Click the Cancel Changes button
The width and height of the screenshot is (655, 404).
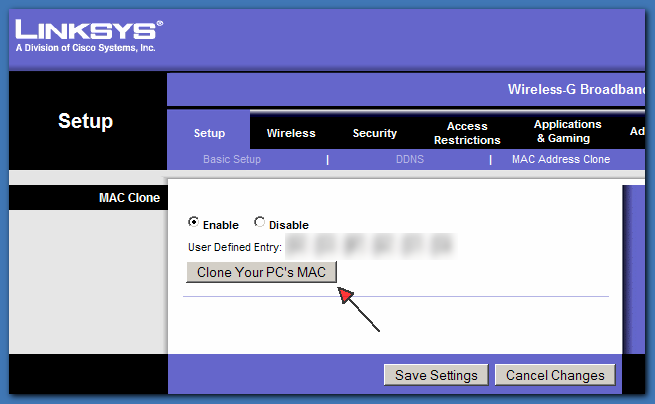(x=555, y=375)
